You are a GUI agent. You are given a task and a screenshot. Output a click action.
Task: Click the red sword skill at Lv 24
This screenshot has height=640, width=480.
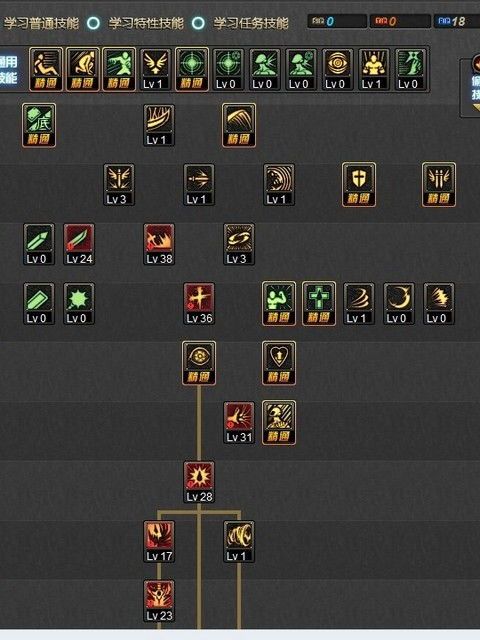[x=79, y=244]
